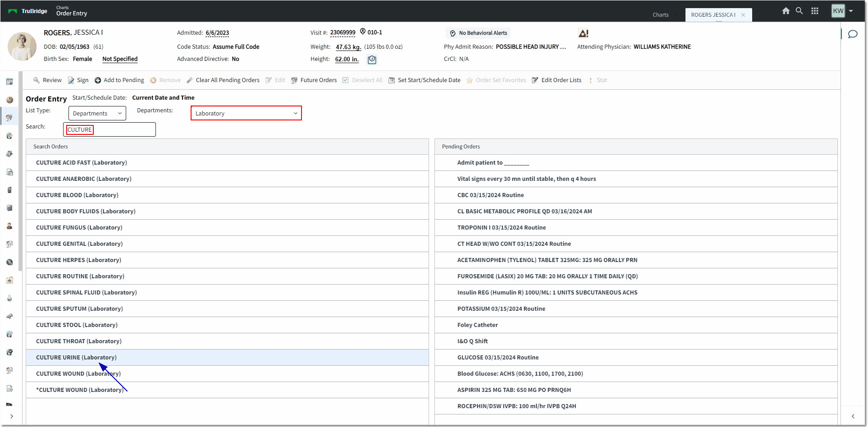
Task: Expand the user menu caret next to KW
Action: tap(851, 11)
